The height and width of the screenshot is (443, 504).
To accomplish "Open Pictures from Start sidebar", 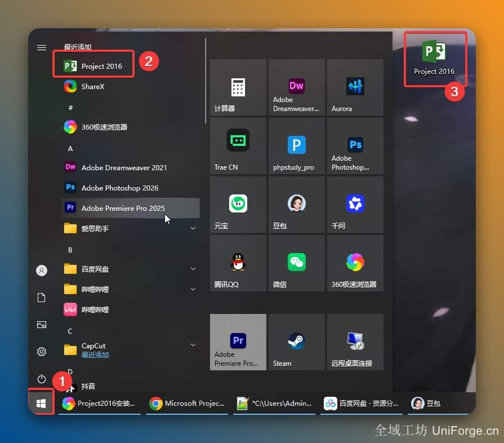I will [42, 325].
